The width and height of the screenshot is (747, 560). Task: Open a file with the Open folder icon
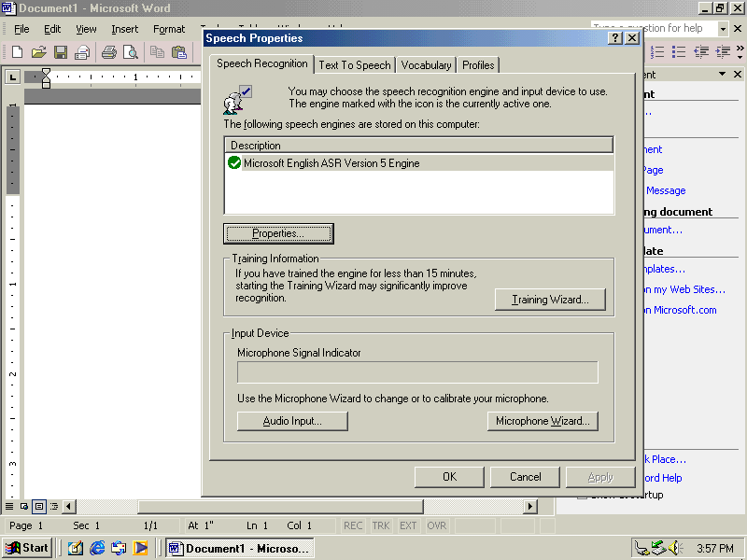pos(39,52)
